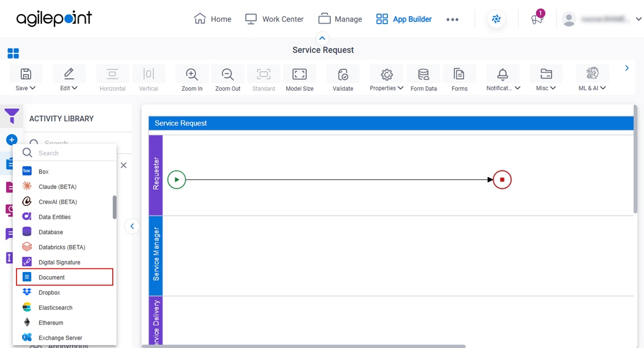The width and height of the screenshot is (644, 348).
Task: Click the canvas vertical scrollbar
Action: (635, 159)
